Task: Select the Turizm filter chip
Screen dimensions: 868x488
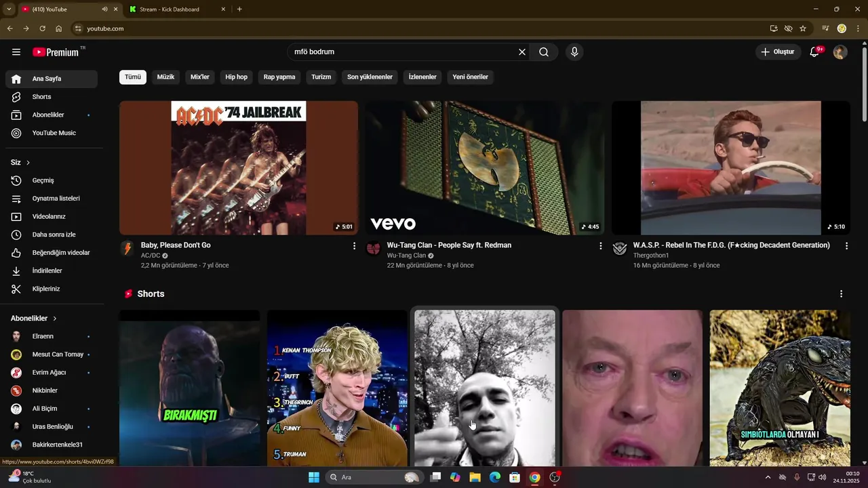Action: (321, 77)
